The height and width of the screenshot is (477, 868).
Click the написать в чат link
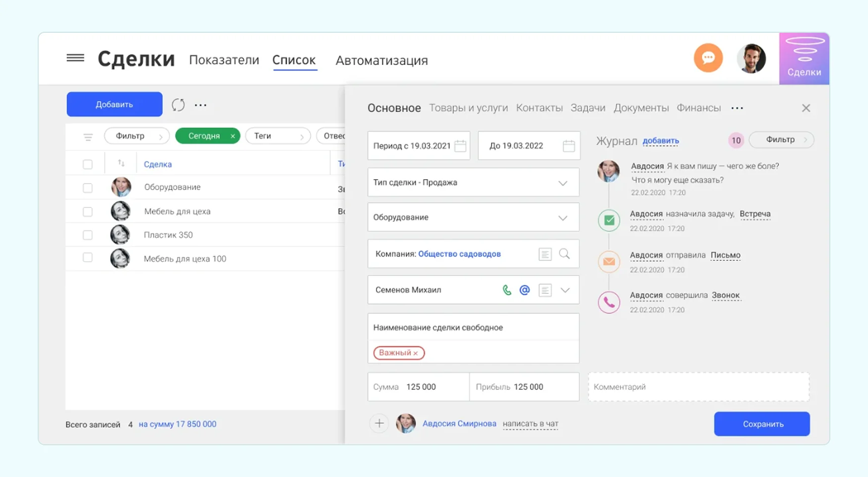(530, 423)
